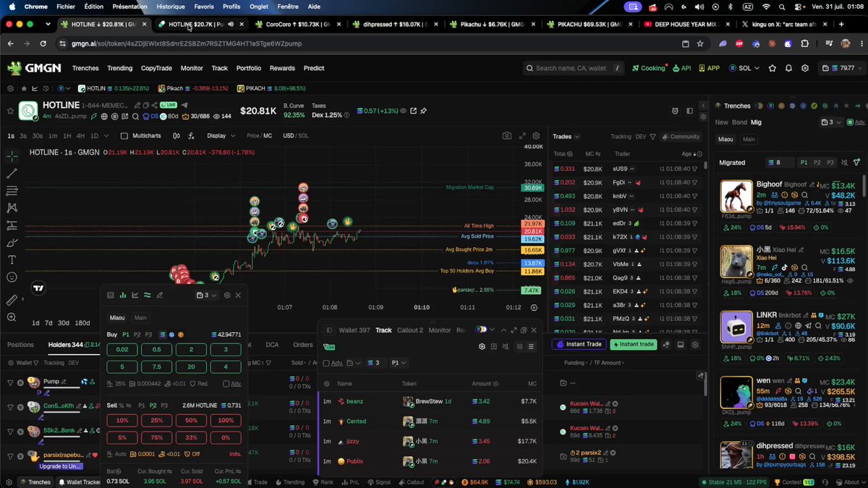Open settings gear in Track wallet panel

click(482, 346)
